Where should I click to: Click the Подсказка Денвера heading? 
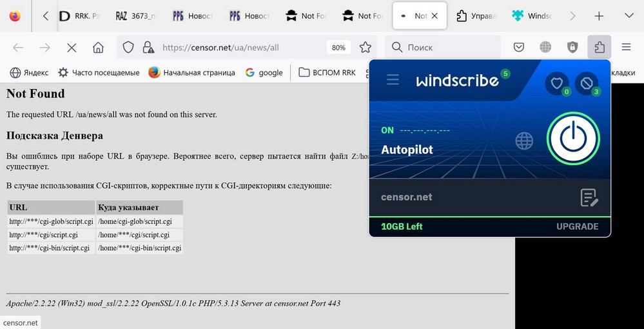coord(55,135)
